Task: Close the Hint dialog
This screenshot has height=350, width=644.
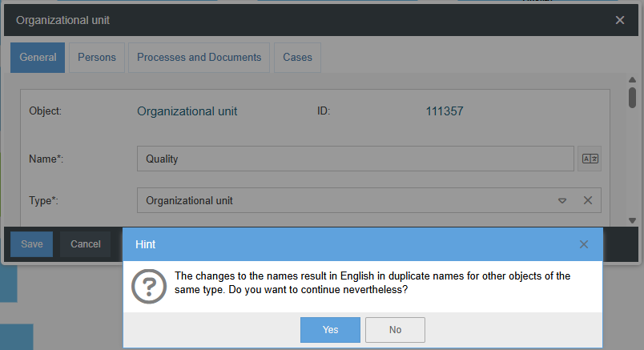Action: [x=584, y=244]
